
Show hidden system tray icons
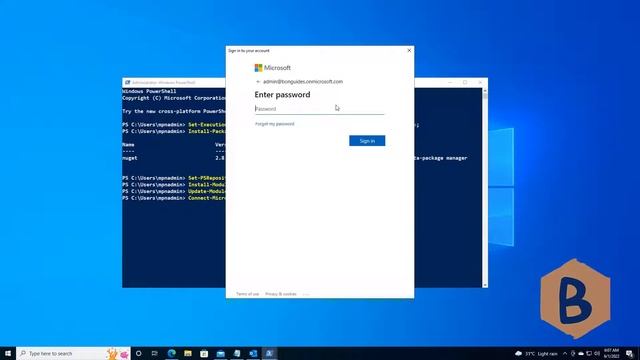coord(565,353)
